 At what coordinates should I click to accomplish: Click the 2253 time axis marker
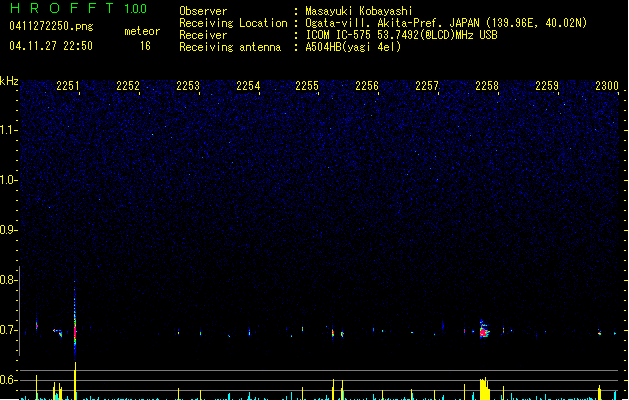coord(188,86)
